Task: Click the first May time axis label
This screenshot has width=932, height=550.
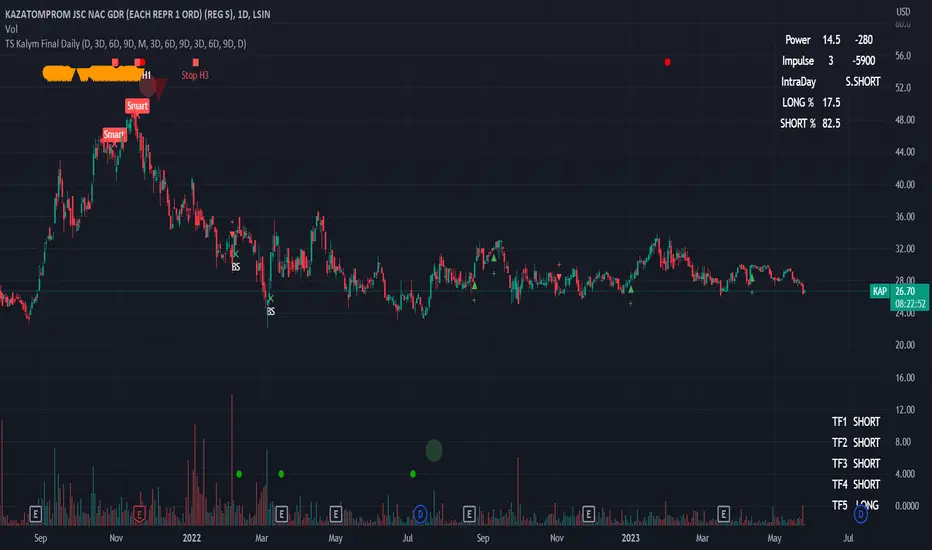Action: [335, 538]
